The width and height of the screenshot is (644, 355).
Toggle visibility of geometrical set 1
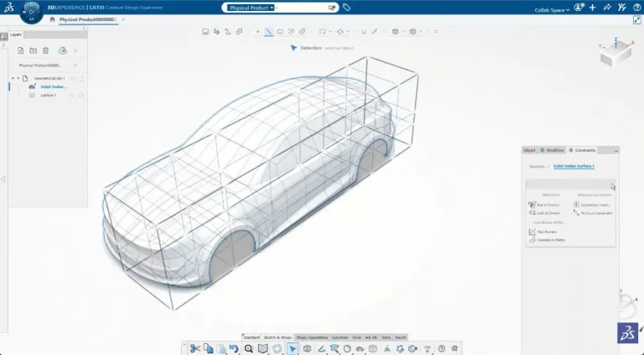tap(73, 79)
